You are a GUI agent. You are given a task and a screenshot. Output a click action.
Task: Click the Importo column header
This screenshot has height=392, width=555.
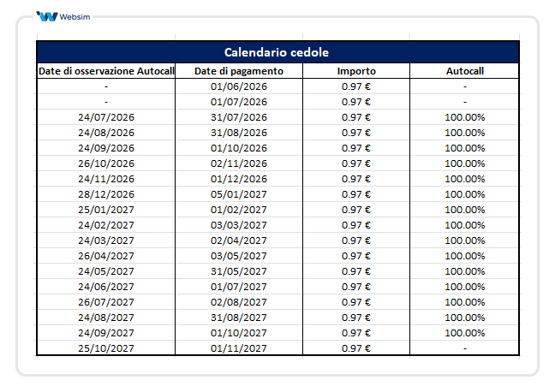pos(355,71)
